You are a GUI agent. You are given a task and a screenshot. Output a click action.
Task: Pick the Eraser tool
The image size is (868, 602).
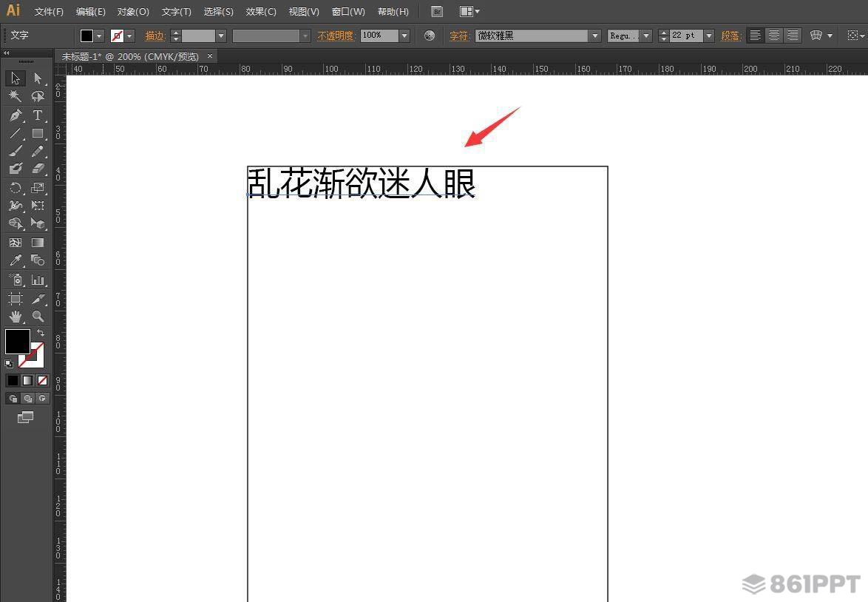pos(38,169)
